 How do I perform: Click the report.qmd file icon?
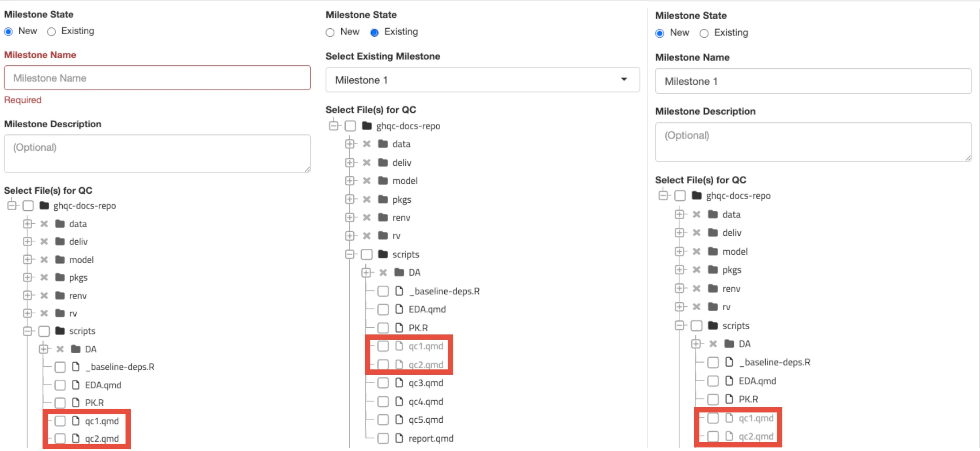tap(399, 438)
